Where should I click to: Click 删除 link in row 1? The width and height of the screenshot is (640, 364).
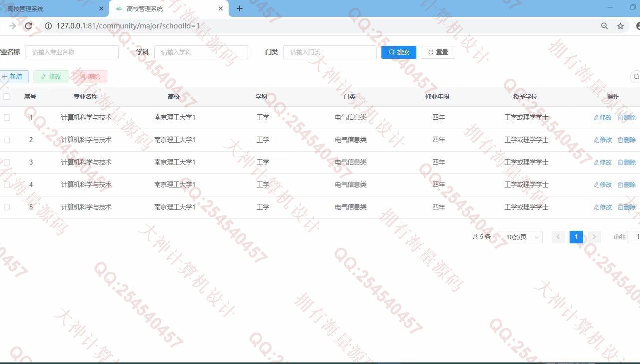click(x=627, y=118)
